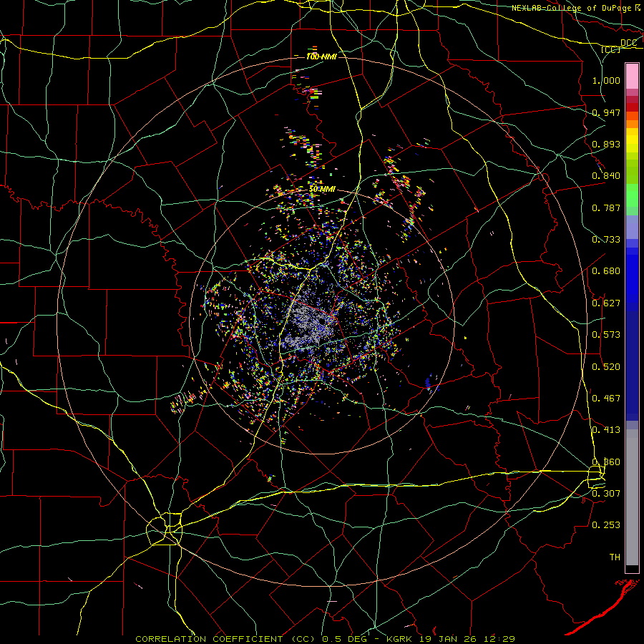Select the 0.893 legend value
Screen dimensions: 644x644
point(606,144)
